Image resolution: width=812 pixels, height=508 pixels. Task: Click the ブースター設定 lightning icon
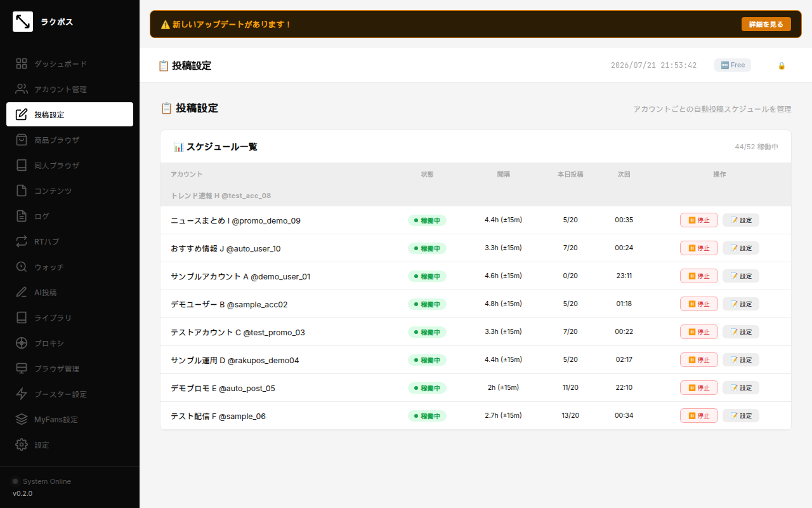22,394
